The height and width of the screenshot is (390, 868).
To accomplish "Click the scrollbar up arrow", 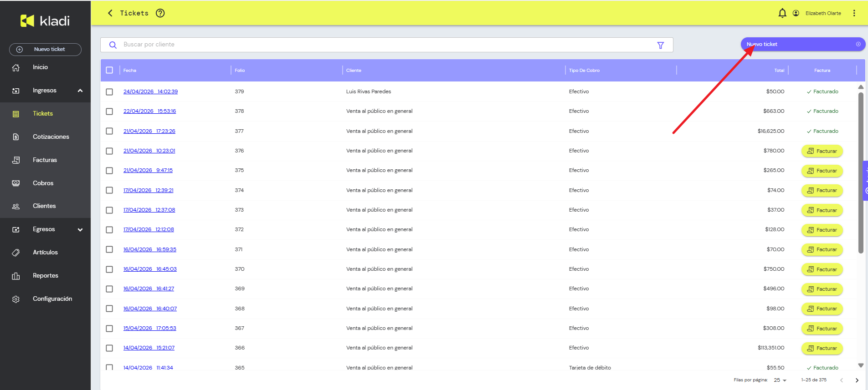I will [861, 87].
